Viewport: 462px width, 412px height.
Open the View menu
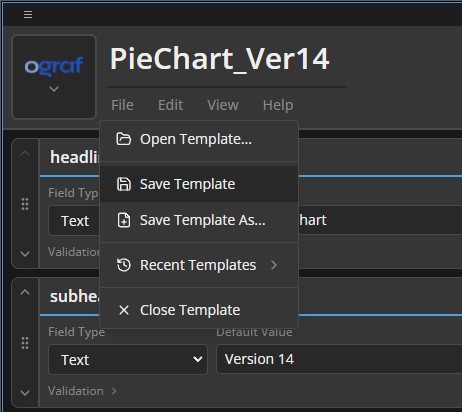coord(223,105)
